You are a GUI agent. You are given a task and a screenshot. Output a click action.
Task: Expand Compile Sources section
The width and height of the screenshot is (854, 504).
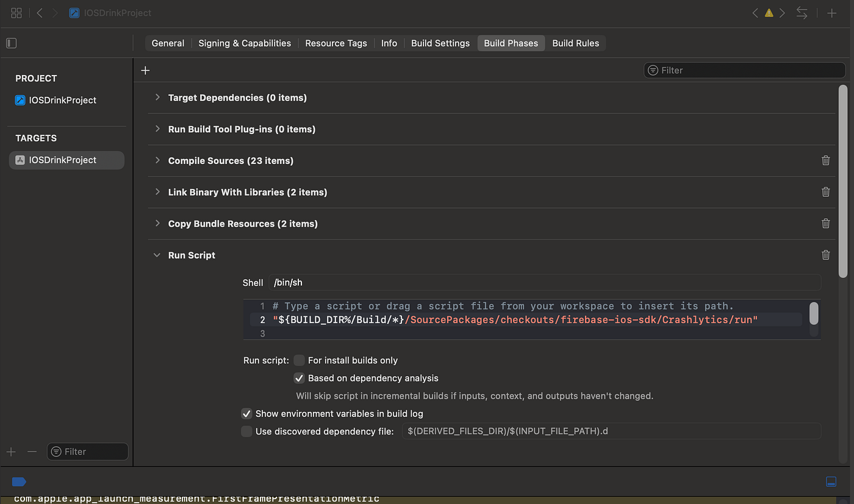point(157,160)
